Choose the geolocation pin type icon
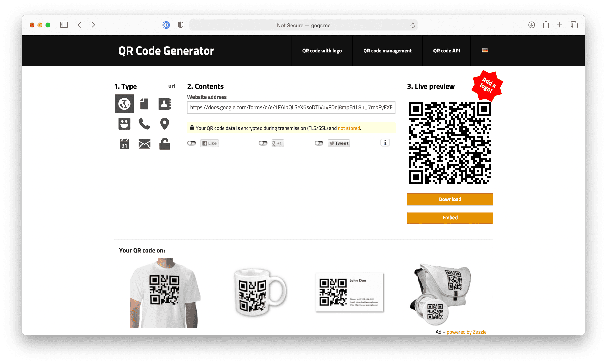Viewport: 607px width, 364px height. tap(165, 124)
